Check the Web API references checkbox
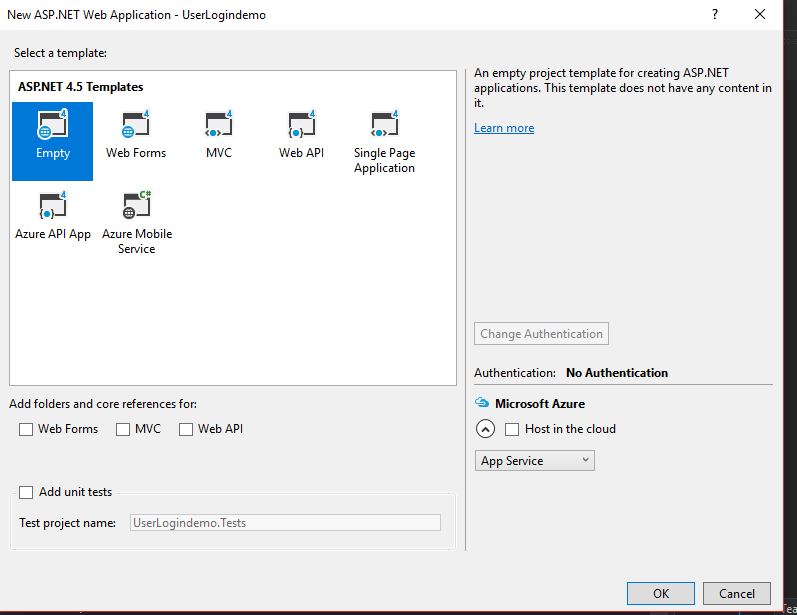 186,429
